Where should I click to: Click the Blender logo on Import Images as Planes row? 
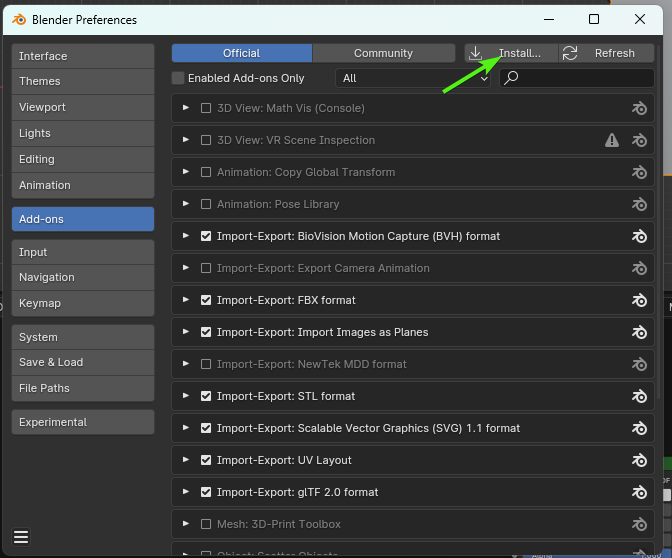click(x=639, y=332)
